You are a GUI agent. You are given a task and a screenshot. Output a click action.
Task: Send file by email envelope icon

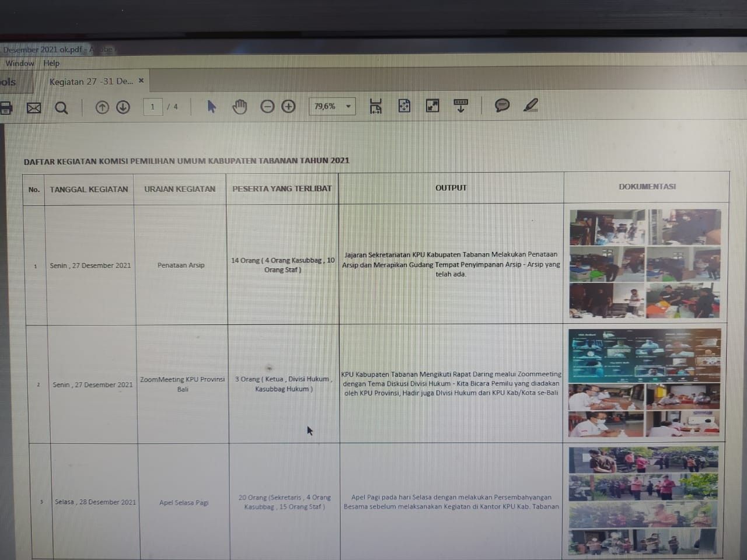(x=34, y=108)
